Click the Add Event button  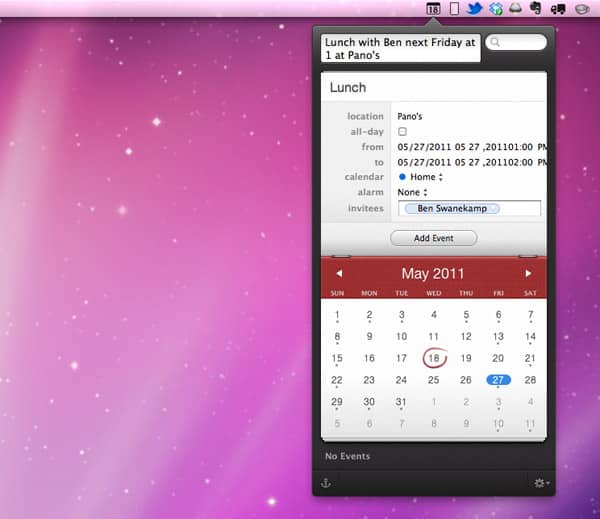tap(433, 238)
